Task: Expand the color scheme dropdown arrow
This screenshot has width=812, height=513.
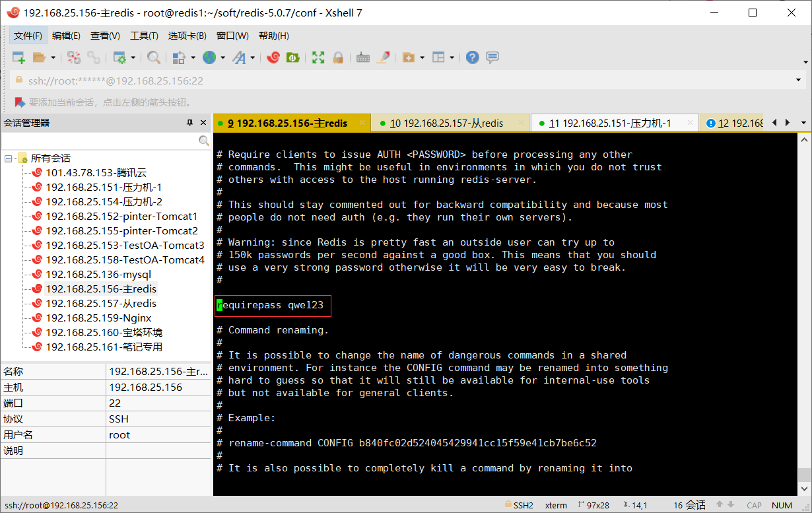Action: tap(193, 57)
